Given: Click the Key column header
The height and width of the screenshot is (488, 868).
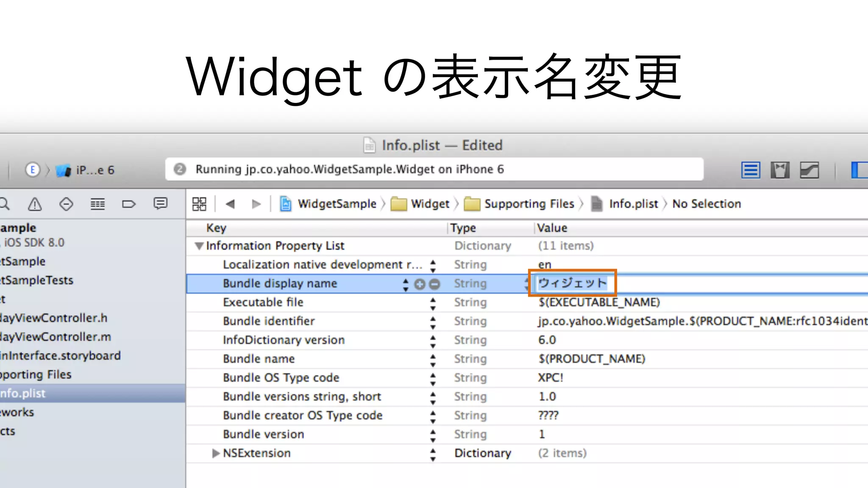Looking at the screenshot, I should 216,228.
